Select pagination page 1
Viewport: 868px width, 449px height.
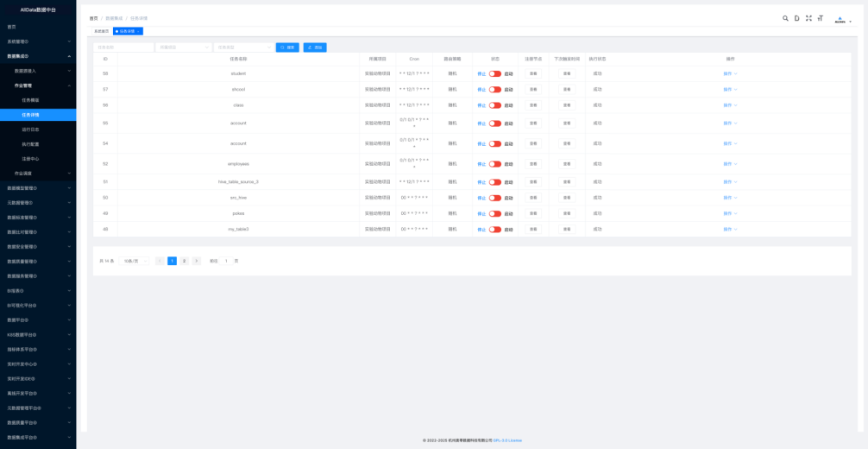(173, 261)
